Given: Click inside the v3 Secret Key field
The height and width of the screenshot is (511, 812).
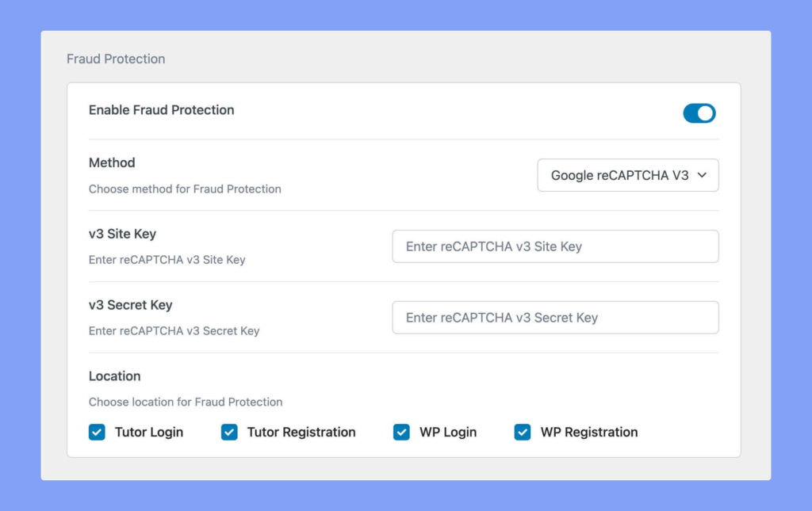Looking at the screenshot, I should 555,317.
